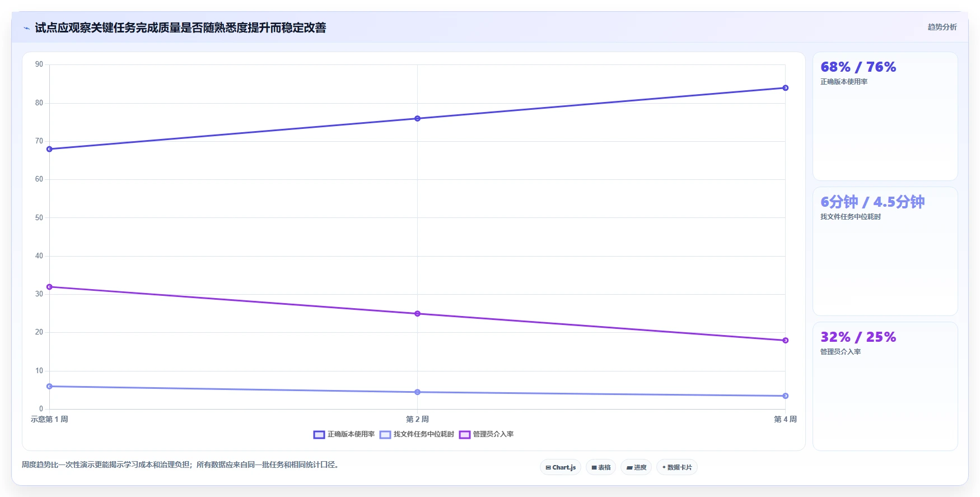Image resolution: width=980 pixels, height=497 pixels.
Task: Click the 正确版本使用率 data point at 第 4 周
Action: tap(785, 88)
